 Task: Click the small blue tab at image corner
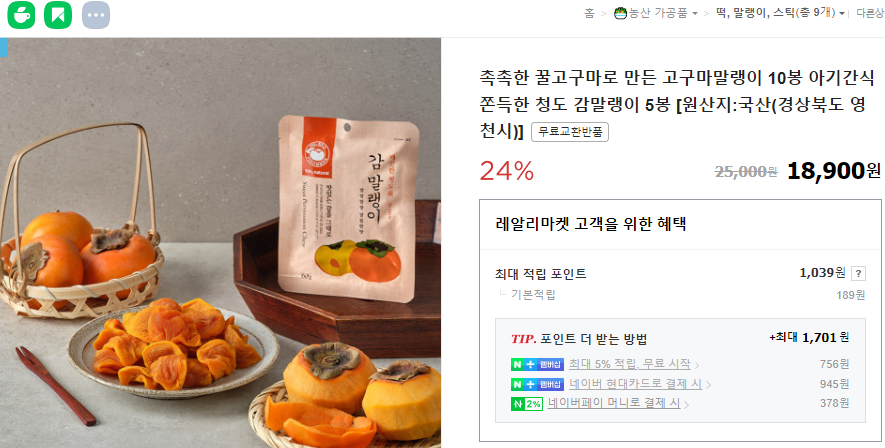4,47
